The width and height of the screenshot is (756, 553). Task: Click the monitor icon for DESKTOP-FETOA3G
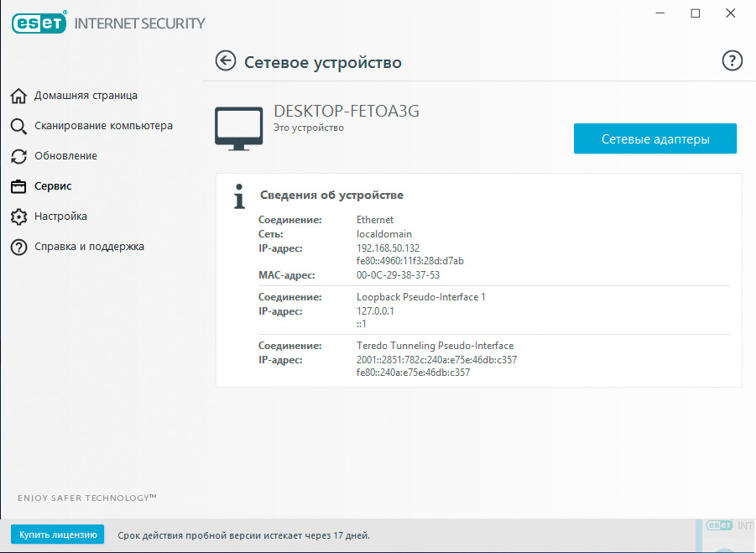coord(238,128)
